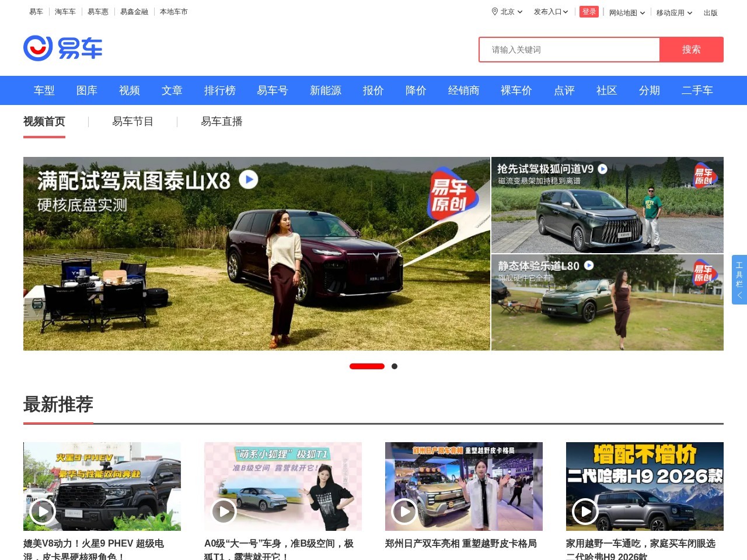Open the 车型 nav item
The image size is (747, 560).
(44, 90)
